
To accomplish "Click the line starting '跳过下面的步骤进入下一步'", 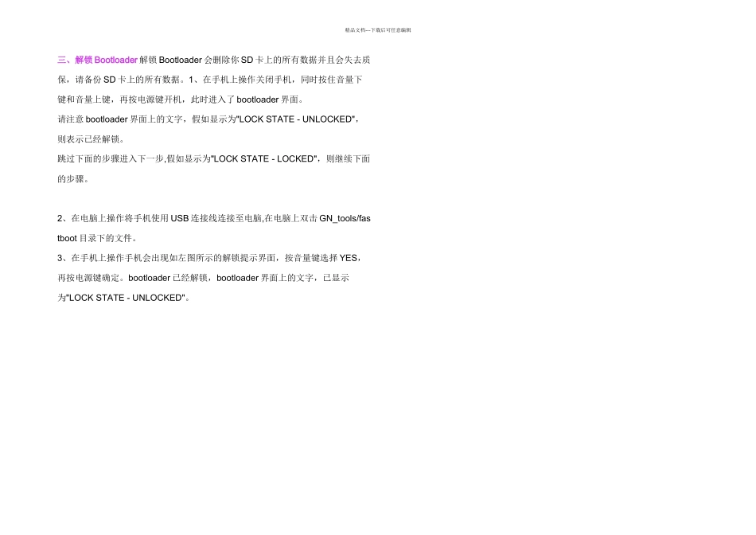I will point(213,158).
